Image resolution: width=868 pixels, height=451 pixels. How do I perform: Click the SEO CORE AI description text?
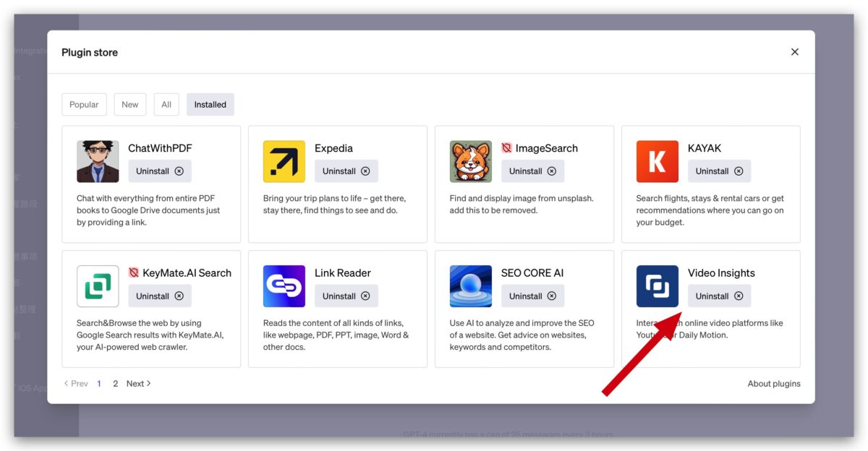click(522, 335)
